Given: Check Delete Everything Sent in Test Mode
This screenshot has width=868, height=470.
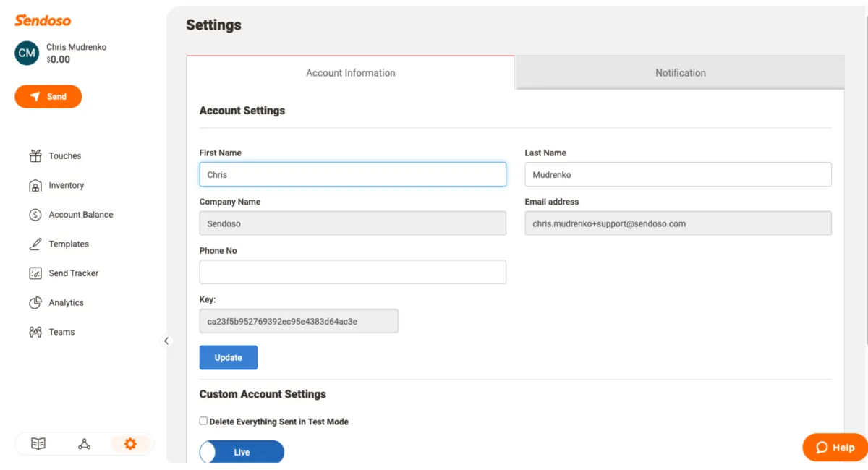Looking at the screenshot, I should coord(203,421).
